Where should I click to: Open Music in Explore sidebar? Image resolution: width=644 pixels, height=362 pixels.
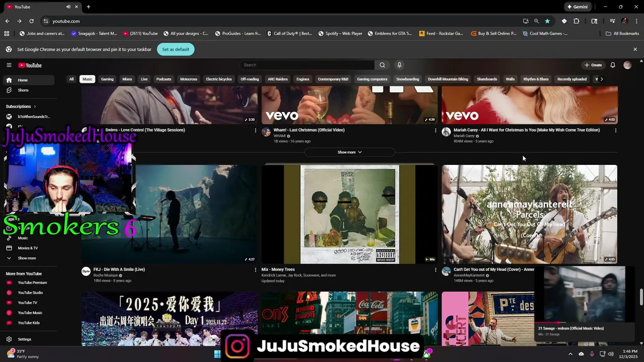click(x=23, y=238)
